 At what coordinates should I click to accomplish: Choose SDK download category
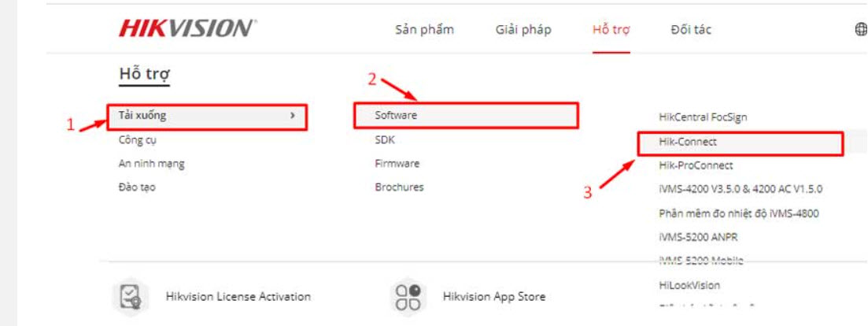click(x=385, y=140)
